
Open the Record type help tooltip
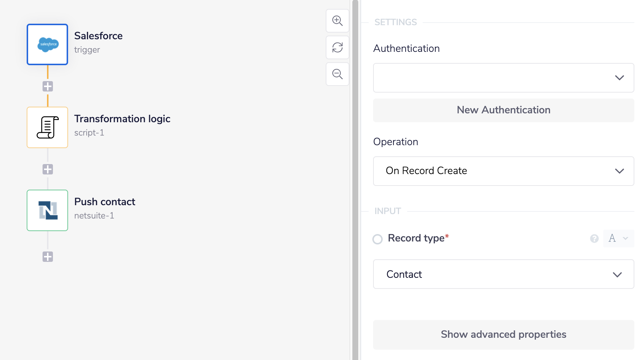click(x=594, y=239)
